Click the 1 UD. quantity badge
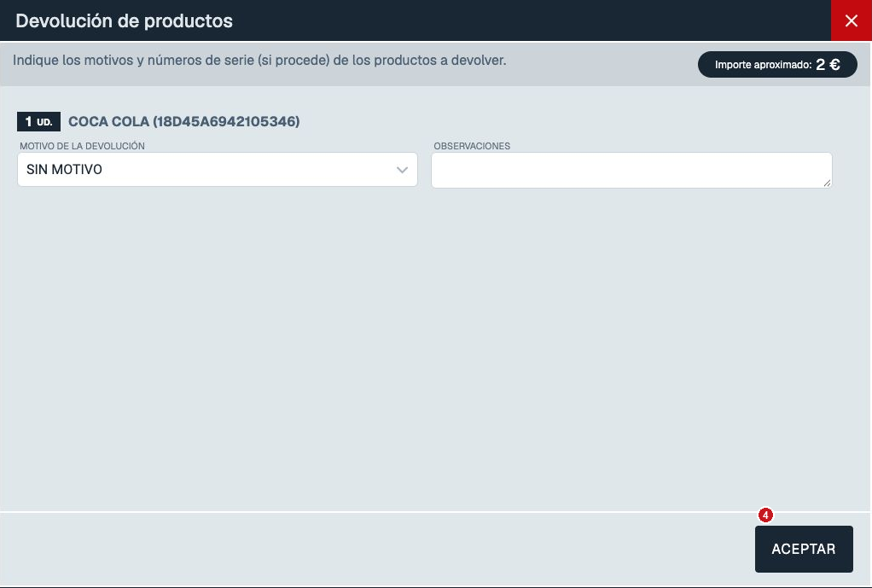 [38, 121]
